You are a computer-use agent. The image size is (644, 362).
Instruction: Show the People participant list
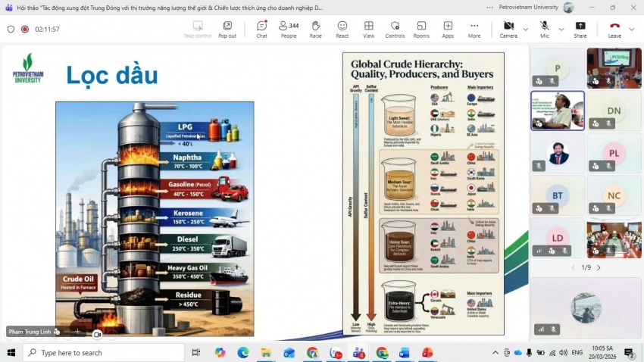pyautogui.click(x=288, y=30)
